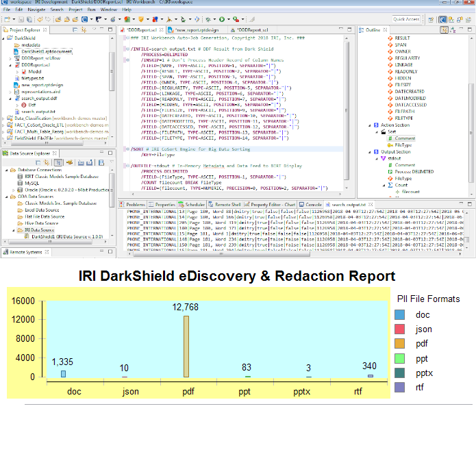Collapse the Output Section in Outline
The image size is (476, 476).
coord(370,152)
